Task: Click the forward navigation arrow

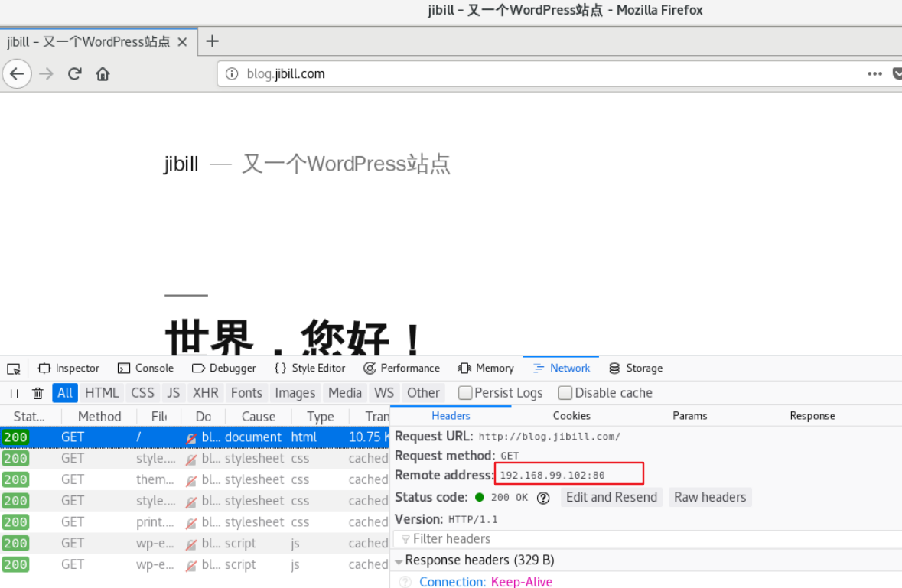Action: click(x=46, y=73)
